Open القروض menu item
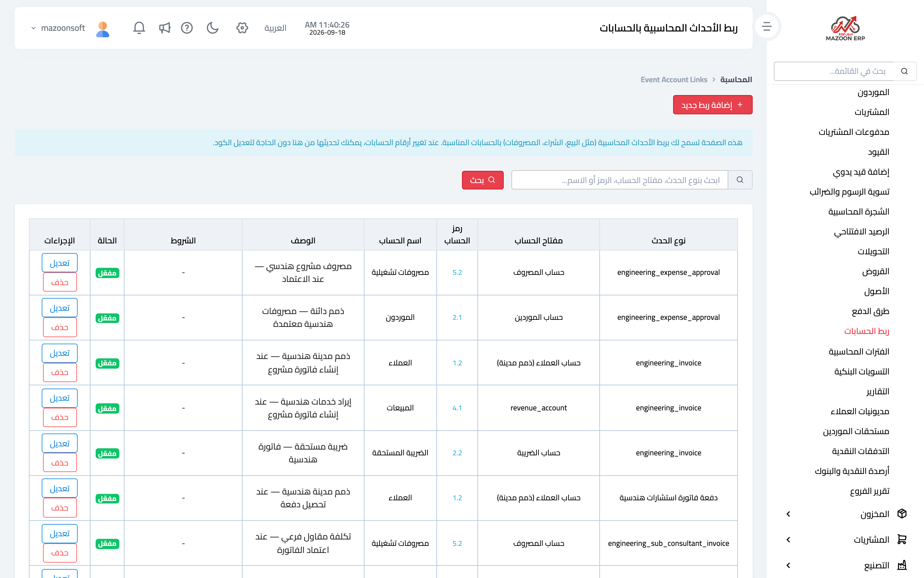924x578 pixels. [876, 271]
